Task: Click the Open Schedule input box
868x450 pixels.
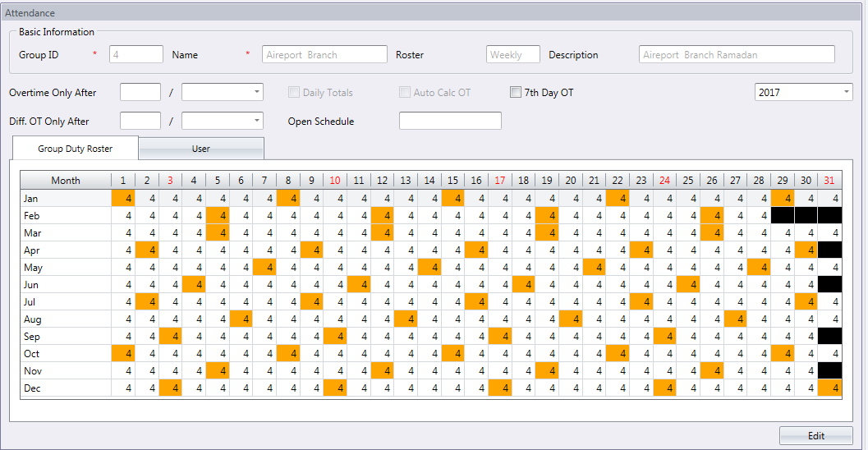Action: click(x=450, y=122)
